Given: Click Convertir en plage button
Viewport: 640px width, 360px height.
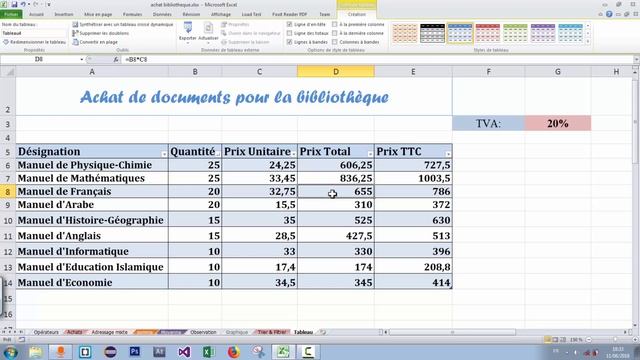Looking at the screenshot, I should (95, 42).
